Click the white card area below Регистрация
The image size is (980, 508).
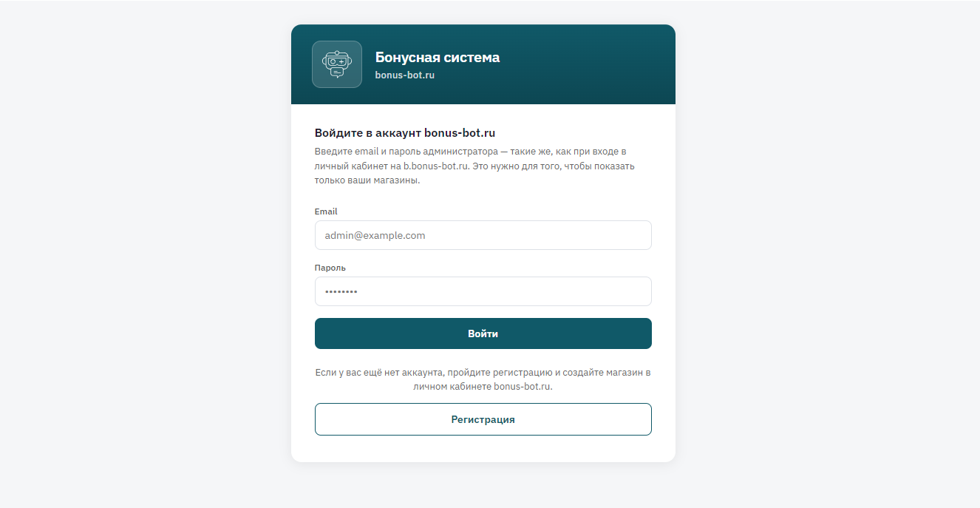coord(483,450)
